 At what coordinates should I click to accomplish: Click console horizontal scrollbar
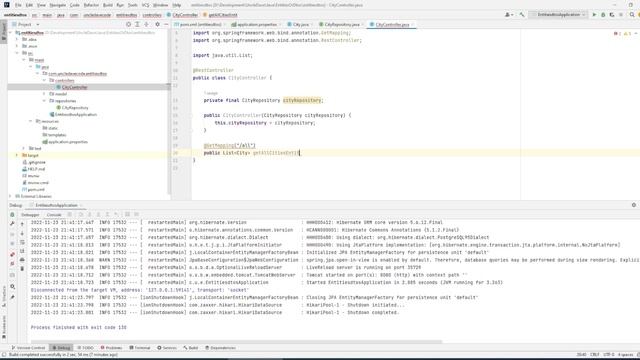[236, 342]
